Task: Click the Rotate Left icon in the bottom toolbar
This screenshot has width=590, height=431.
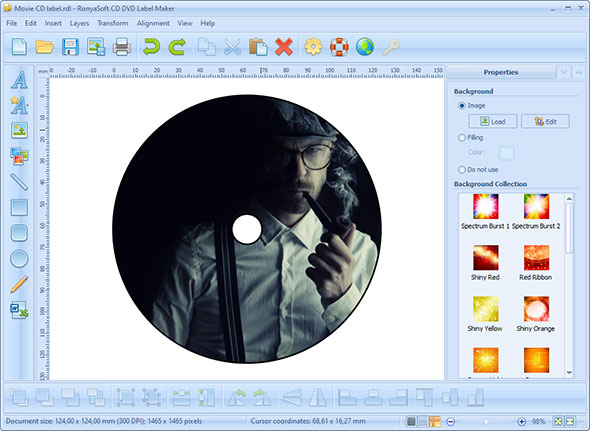Action: coord(237,397)
